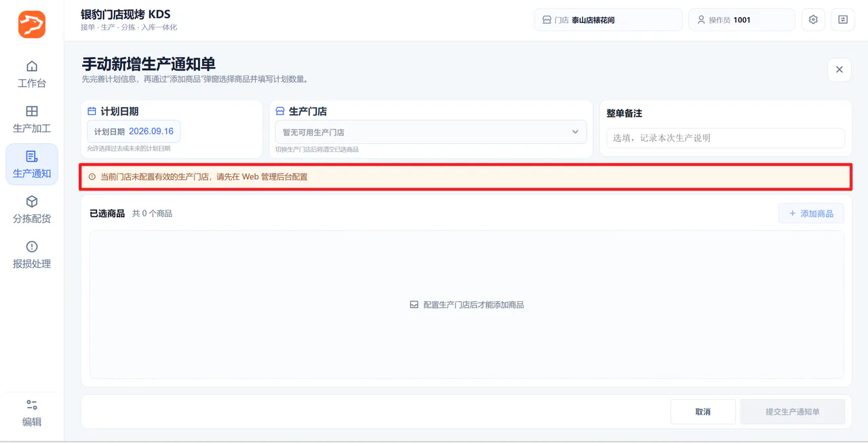Image resolution: width=868 pixels, height=443 pixels.
Task: Close the 手动新增生产通知单 form with X
Action: click(839, 70)
